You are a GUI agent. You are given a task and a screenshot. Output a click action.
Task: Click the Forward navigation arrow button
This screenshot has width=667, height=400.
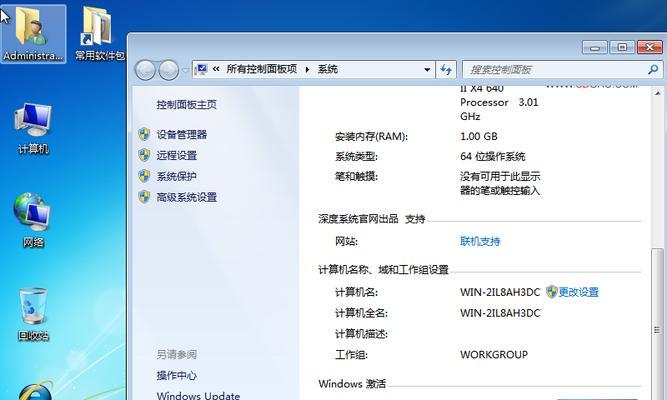[168, 70]
